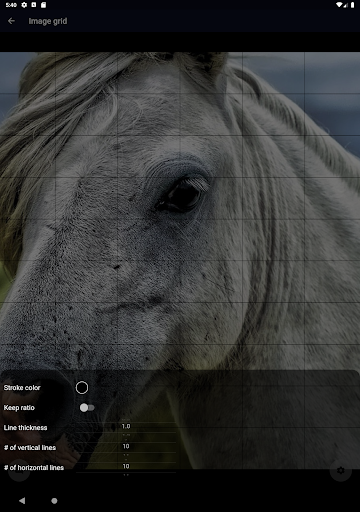This screenshot has width=360, height=512.
Task: Select the horizontal lines value 10
Action: pos(126,466)
